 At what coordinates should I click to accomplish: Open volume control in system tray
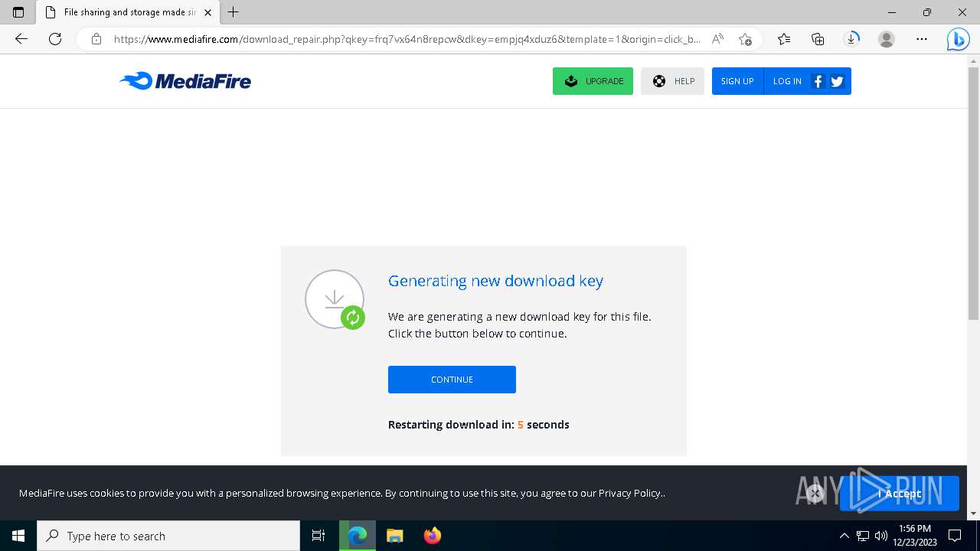881,536
